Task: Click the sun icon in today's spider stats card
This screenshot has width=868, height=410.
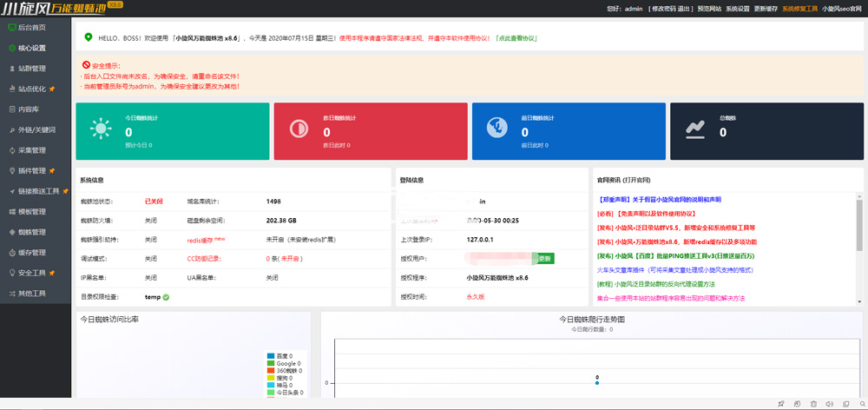Action: click(101, 130)
